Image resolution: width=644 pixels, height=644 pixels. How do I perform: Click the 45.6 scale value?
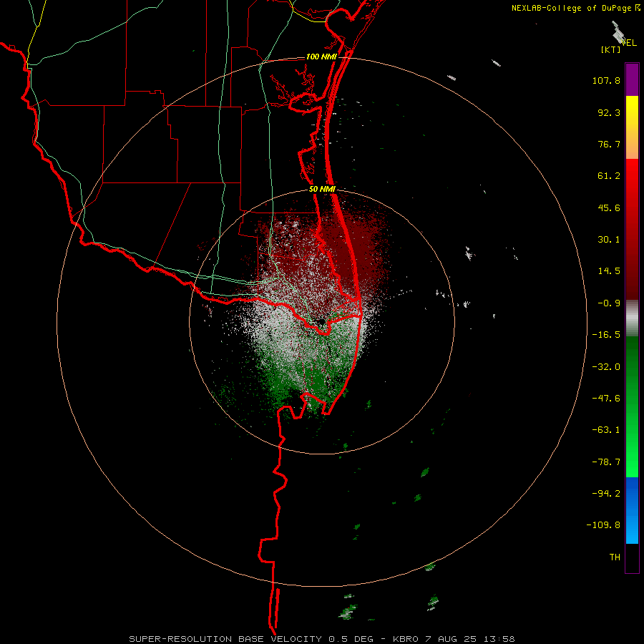(609, 208)
